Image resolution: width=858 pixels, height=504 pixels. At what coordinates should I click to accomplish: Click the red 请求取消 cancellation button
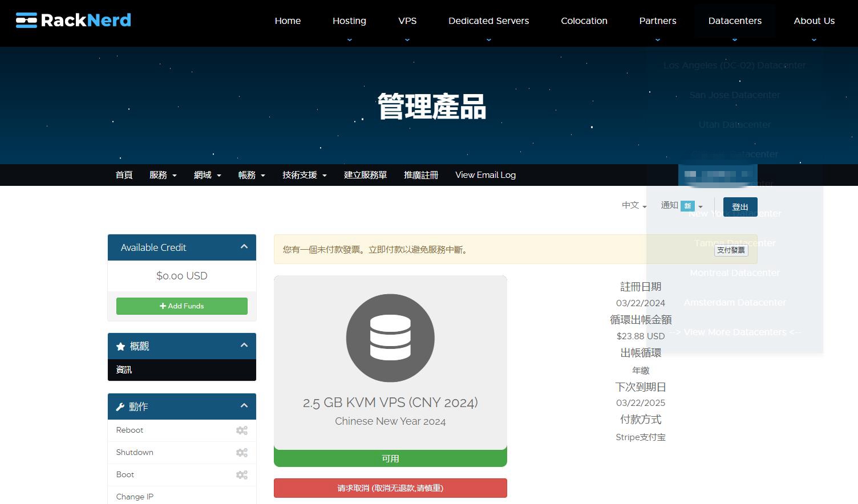coord(390,488)
